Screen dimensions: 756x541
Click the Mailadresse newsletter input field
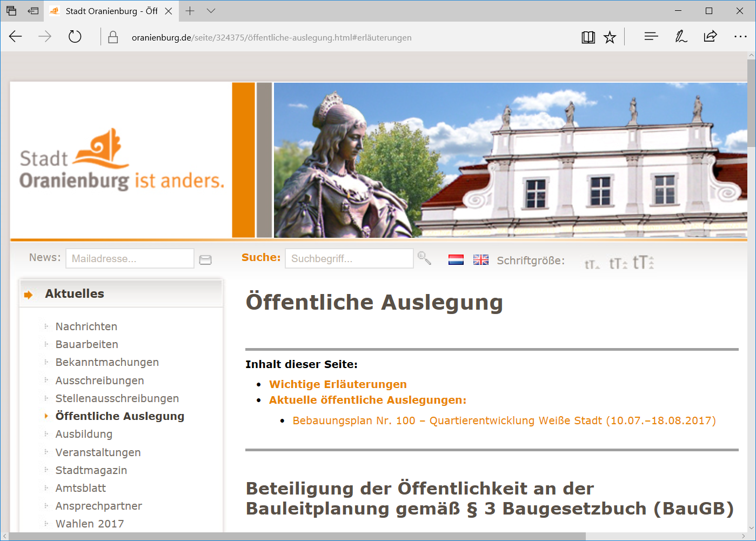click(130, 259)
